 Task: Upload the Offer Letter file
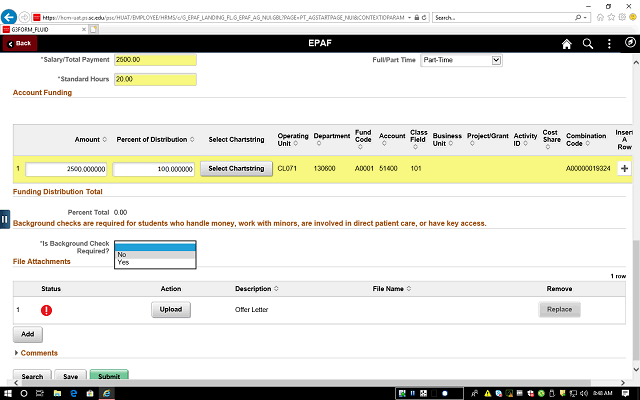coord(171,309)
